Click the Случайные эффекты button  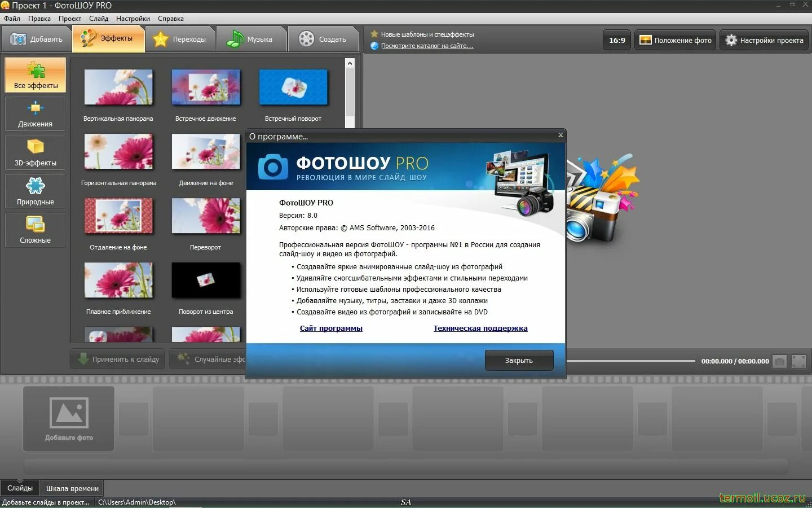208,359
